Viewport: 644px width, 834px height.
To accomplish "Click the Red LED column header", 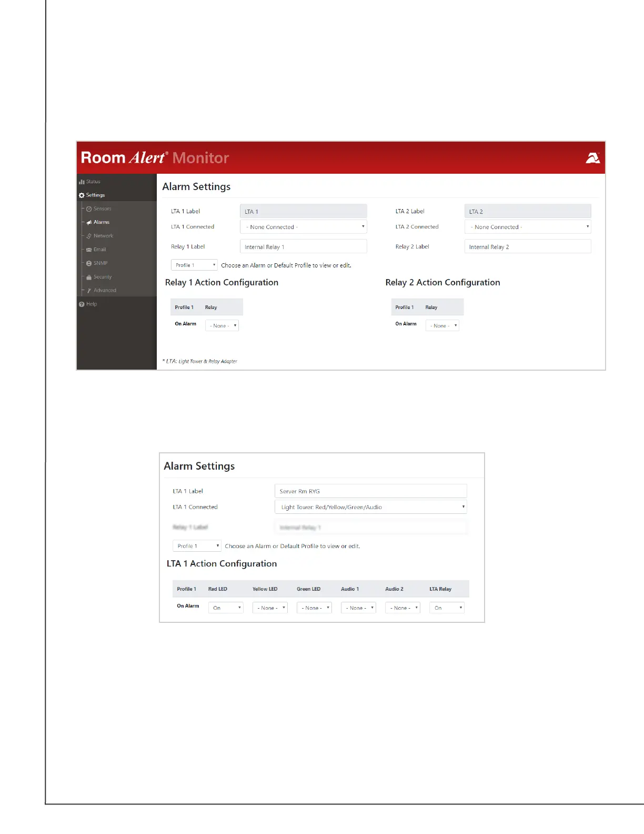I will click(218, 589).
